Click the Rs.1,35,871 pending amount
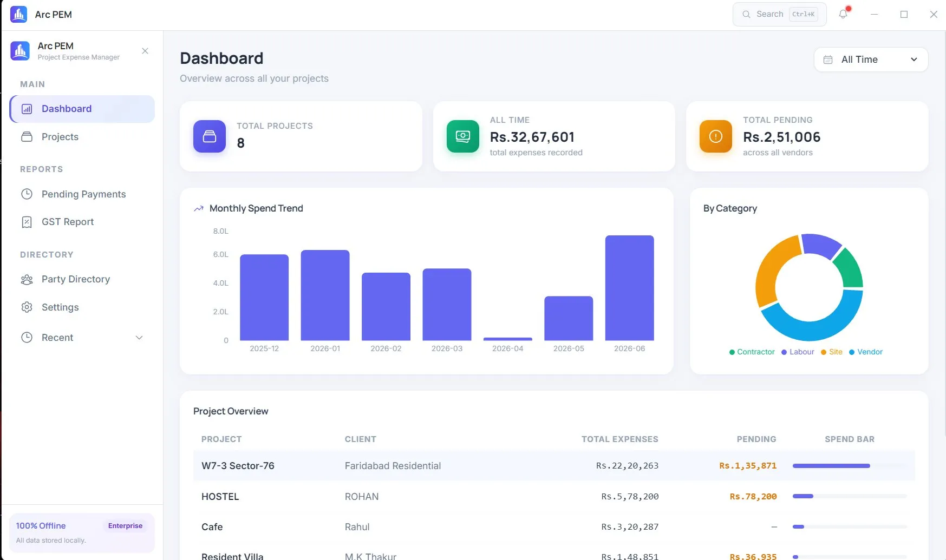The height and width of the screenshot is (560, 946). [748, 466]
